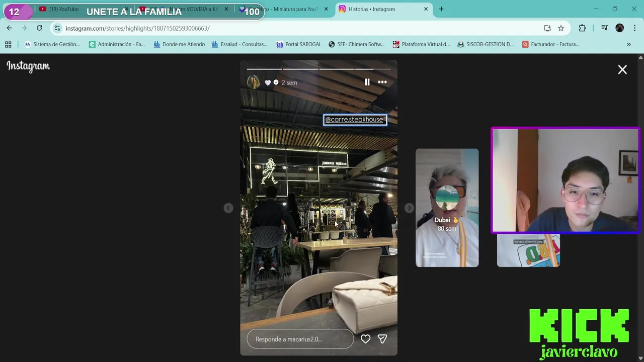Open 'Donde me Atiendo' bookmark
This screenshot has height=362, width=644.
click(179, 44)
